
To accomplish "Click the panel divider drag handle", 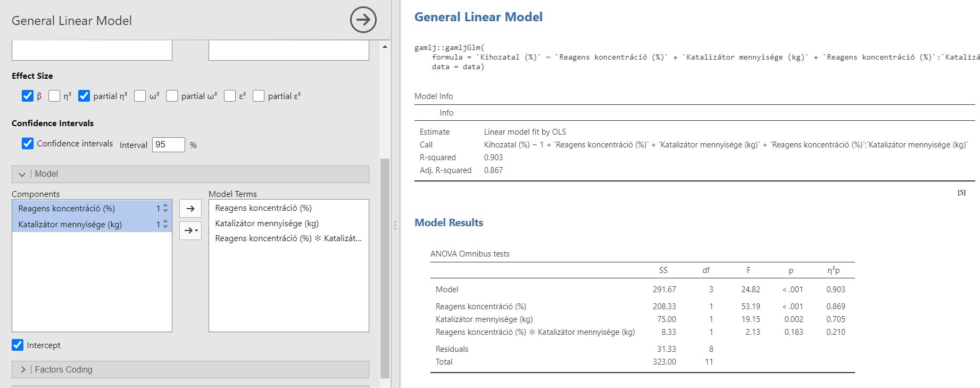I will click(x=395, y=225).
